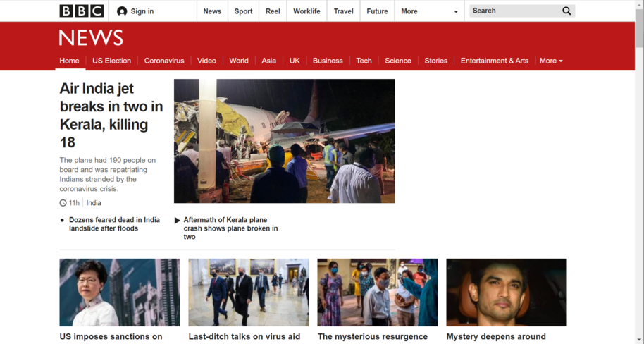Open the India tag under the headline
Viewport: 644px width, 344px height.
click(x=94, y=202)
